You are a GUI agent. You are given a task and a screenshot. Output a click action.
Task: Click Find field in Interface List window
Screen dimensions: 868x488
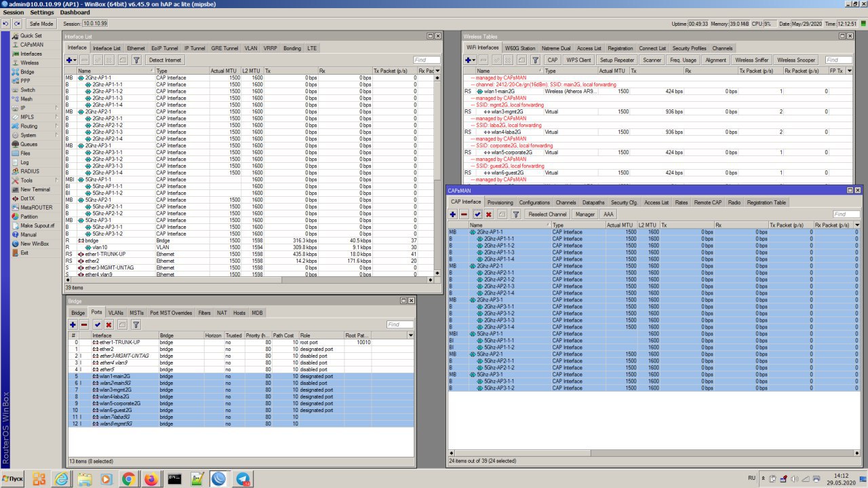(x=427, y=60)
